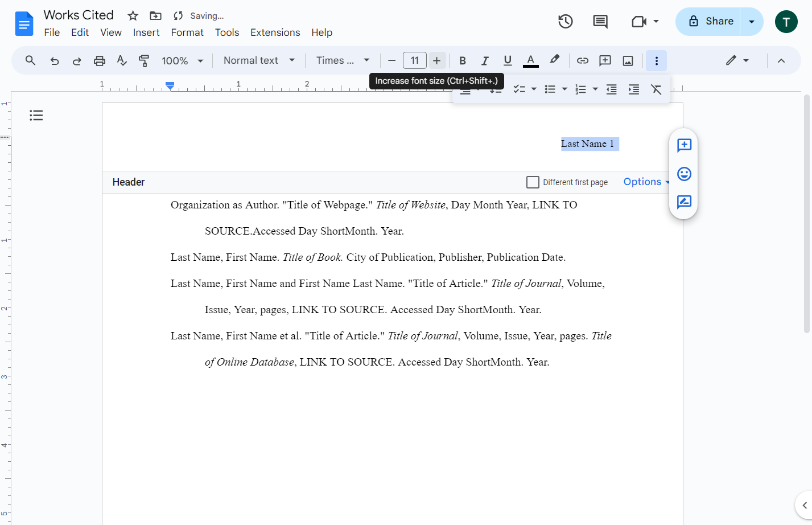Move document to a folder

155,15
